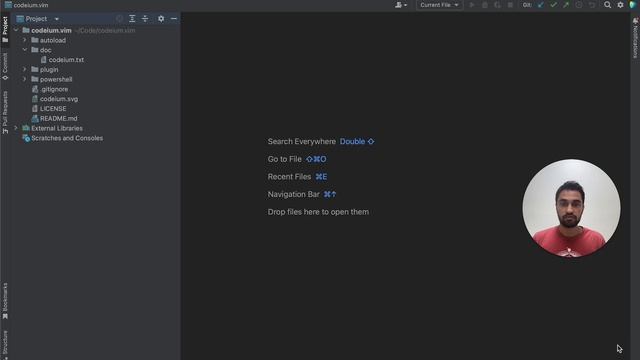Open IDE settings gear icon in toolbar
The image size is (640, 360).
(620, 5)
